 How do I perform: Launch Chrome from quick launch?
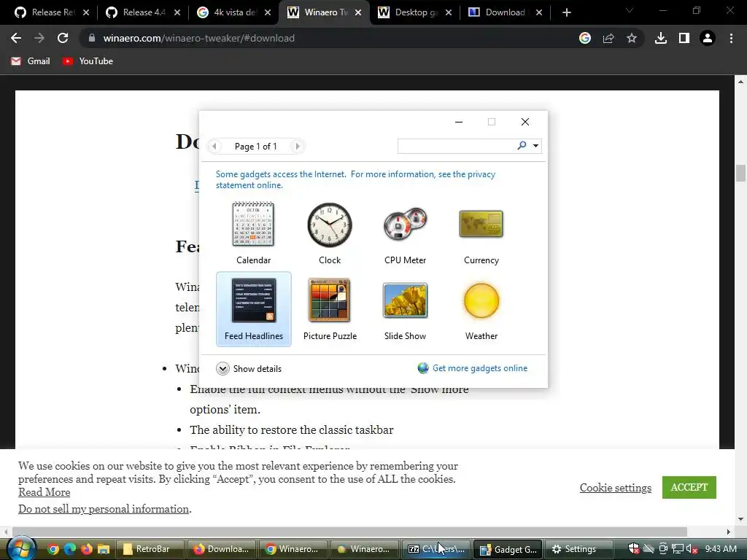(x=53, y=549)
